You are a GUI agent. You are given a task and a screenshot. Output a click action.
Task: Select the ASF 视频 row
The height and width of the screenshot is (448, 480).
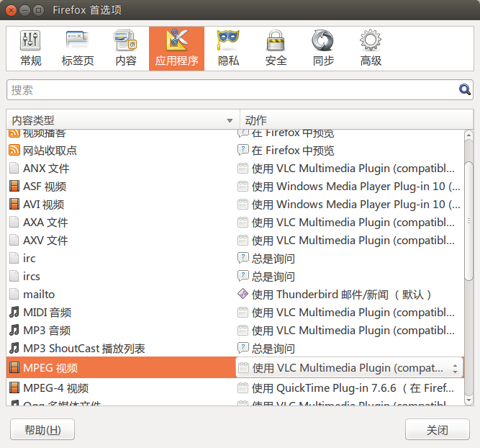235,187
